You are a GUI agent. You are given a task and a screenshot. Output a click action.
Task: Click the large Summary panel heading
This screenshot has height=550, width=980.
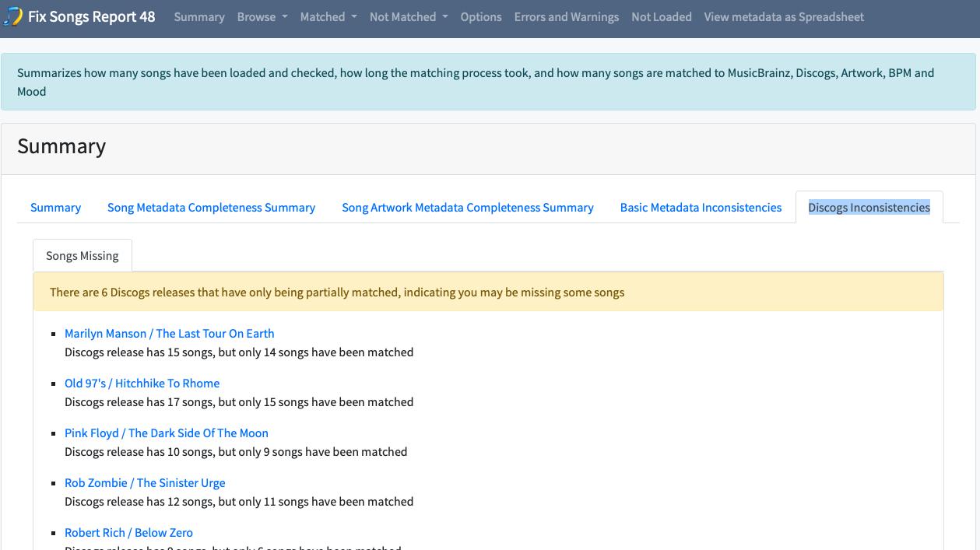[61, 146]
